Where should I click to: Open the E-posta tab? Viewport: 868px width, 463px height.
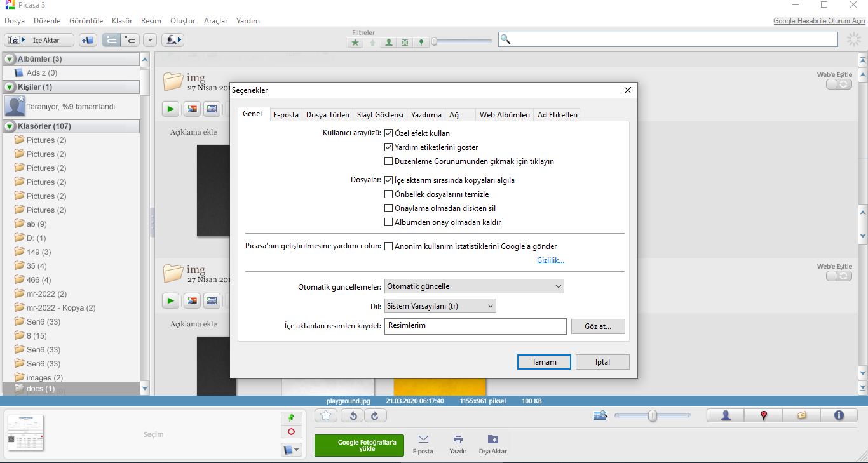coord(285,115)
